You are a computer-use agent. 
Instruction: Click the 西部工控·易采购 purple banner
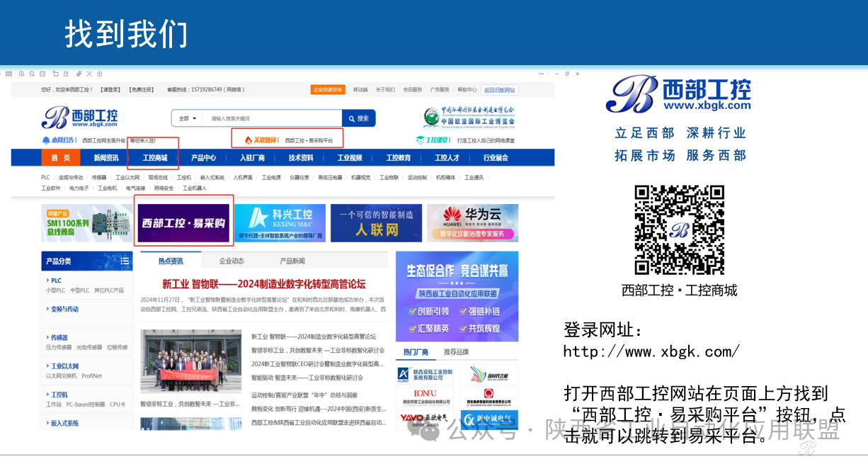(183, 222)
